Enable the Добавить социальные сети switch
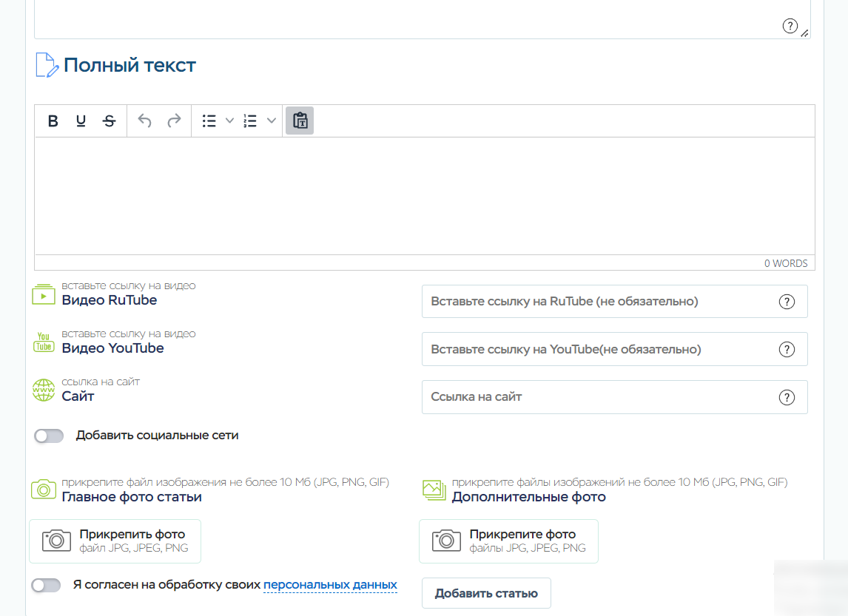The height and width of the screenshot is (616, 848). click(49, 436)
